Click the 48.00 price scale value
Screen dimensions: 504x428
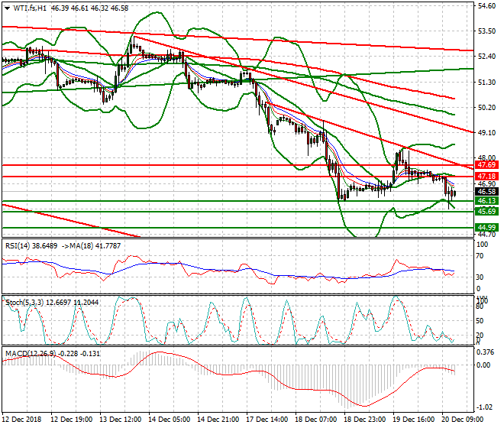tap(486, 157)
